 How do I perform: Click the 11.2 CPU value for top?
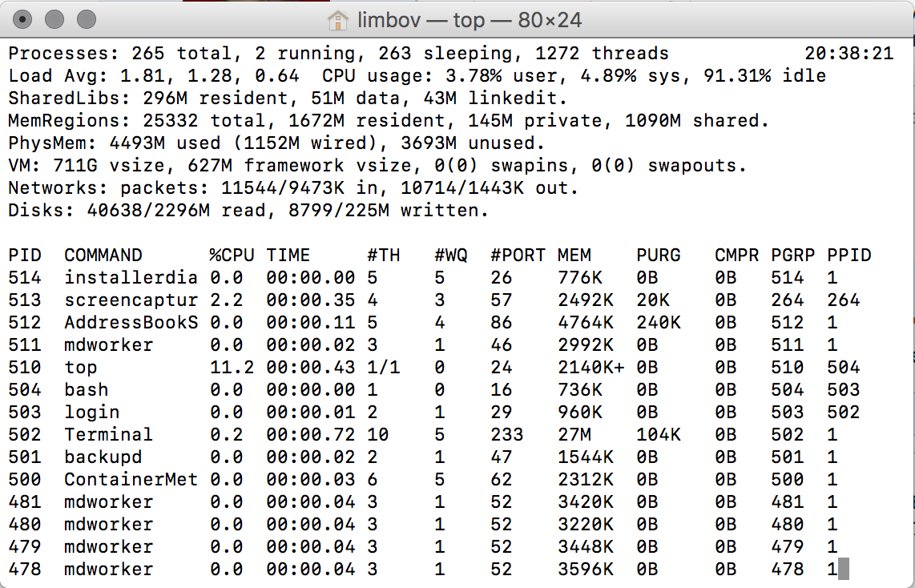click(x=232, y=368)
